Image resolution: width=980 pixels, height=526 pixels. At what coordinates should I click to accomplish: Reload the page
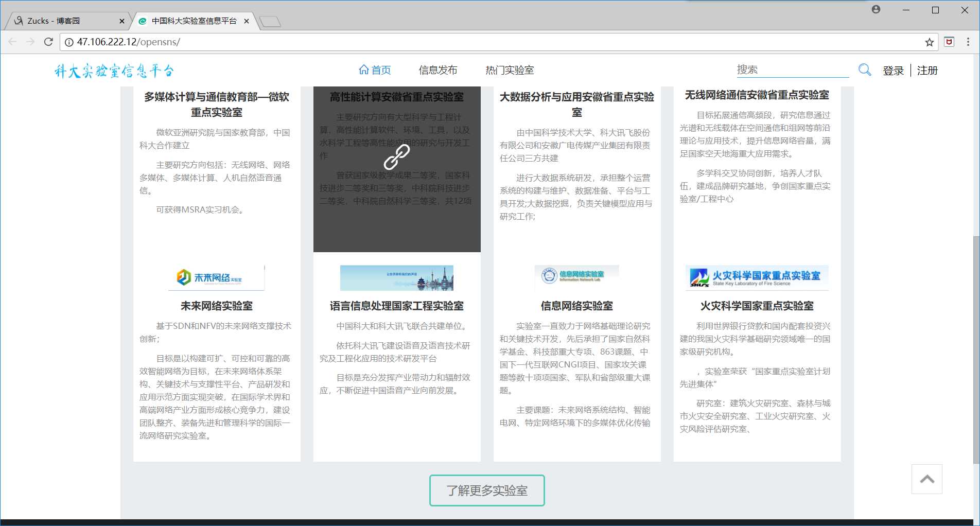pos(48,42)
